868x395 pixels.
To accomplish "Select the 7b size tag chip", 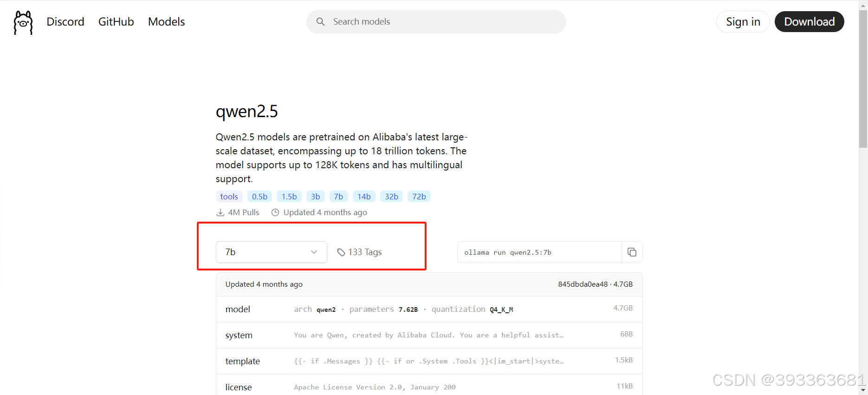I will [339, 197].
